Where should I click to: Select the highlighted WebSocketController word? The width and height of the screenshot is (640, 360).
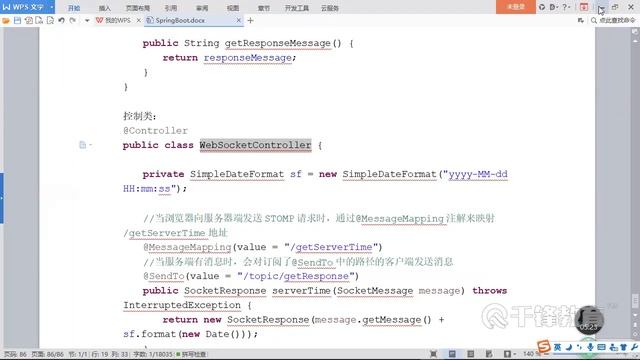256,145
